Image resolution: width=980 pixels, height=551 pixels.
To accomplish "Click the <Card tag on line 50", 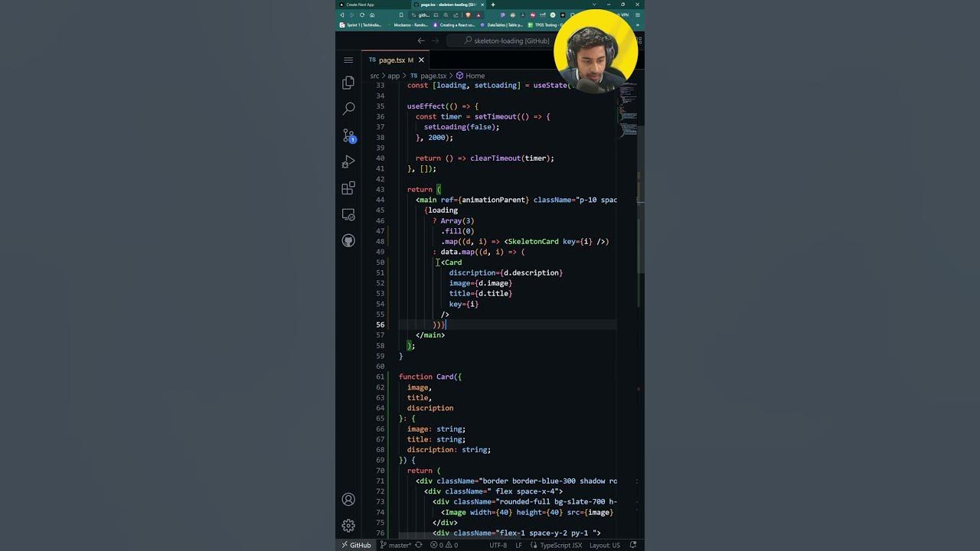I will click(452, 262).
